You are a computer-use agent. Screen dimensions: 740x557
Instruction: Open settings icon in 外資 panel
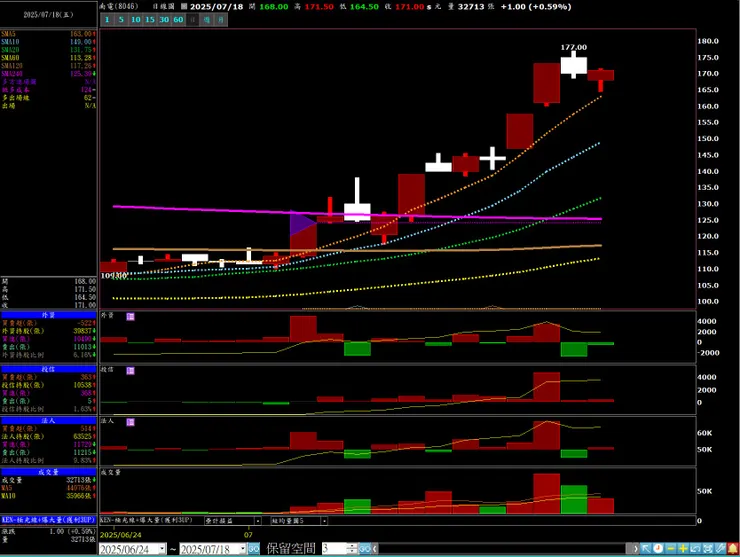point(131,317)
